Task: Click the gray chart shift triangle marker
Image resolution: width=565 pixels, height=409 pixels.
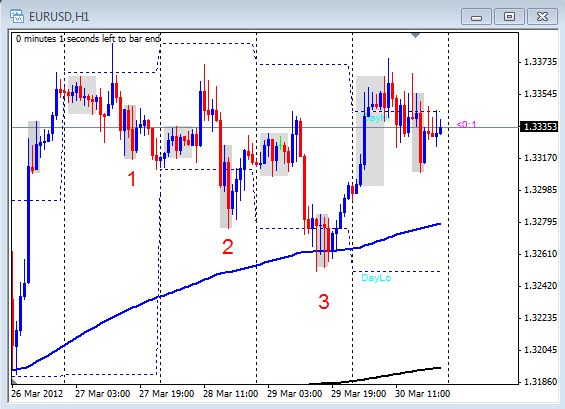Action: [415, 35]
